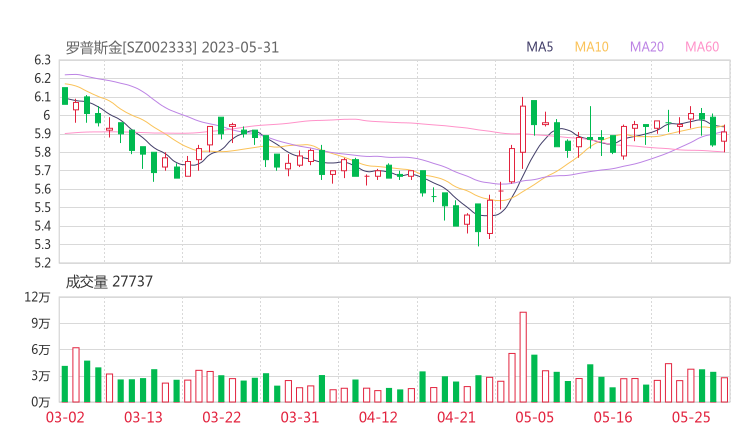Image resolution: width=740 pixels, height=440 pixels.
Task: Select the 03-13 date axis label
Action: (143, 416)
